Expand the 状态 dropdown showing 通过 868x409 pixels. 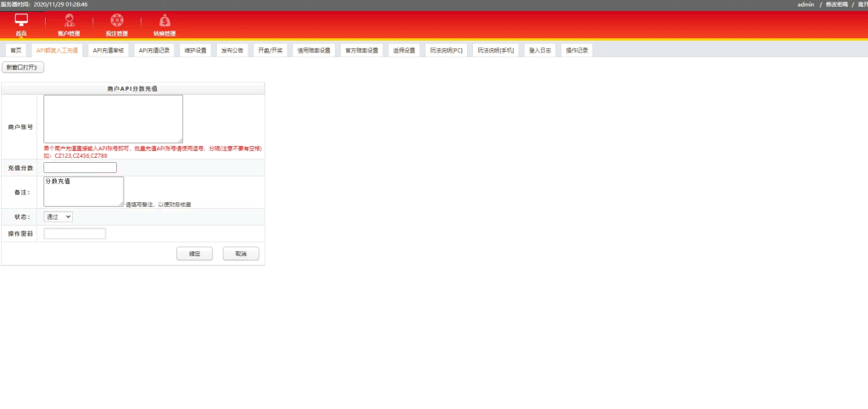tap(58, 216)
